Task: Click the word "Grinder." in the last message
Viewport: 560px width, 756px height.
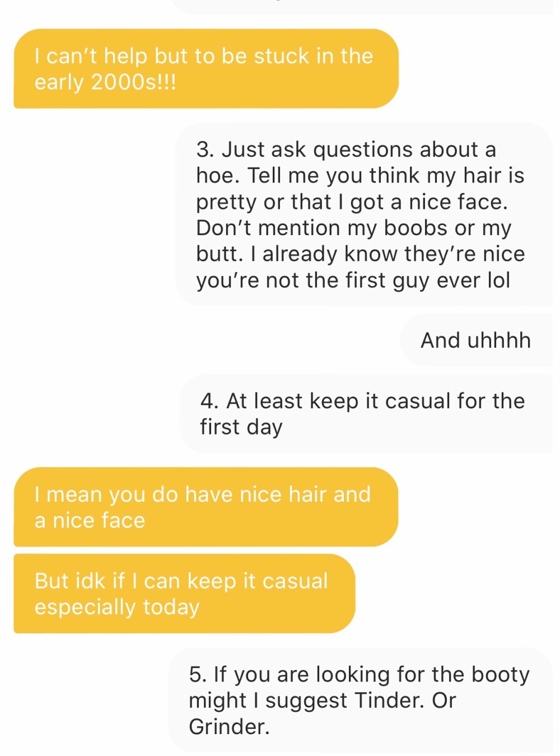Action: pos(229,726)
